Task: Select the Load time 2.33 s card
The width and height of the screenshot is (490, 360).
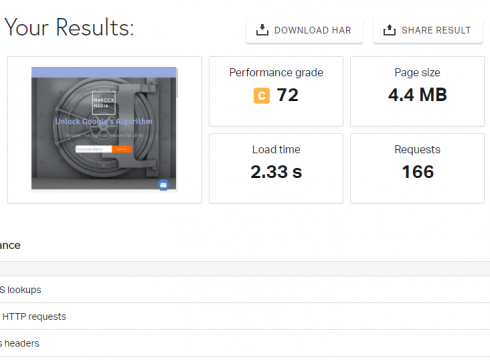Action: coord(276,168)
